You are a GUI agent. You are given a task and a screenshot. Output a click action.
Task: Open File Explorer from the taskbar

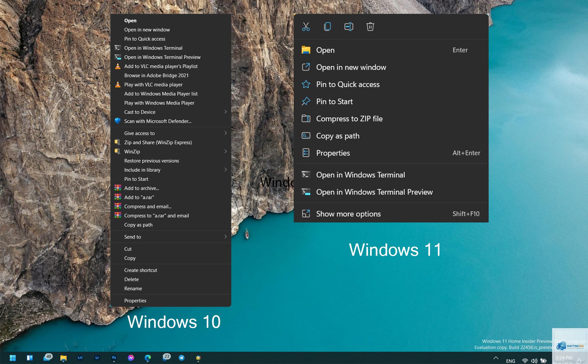click(x=63, y=358)
